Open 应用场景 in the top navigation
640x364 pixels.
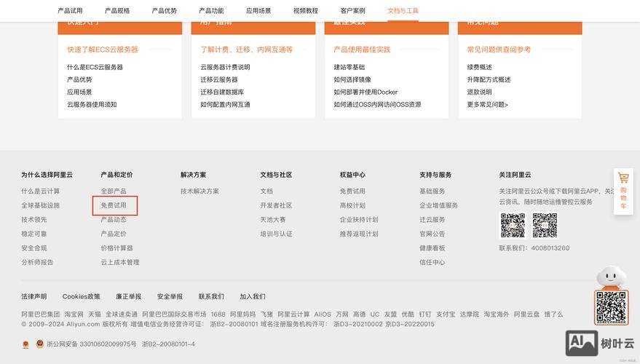(x=258, y=11)
